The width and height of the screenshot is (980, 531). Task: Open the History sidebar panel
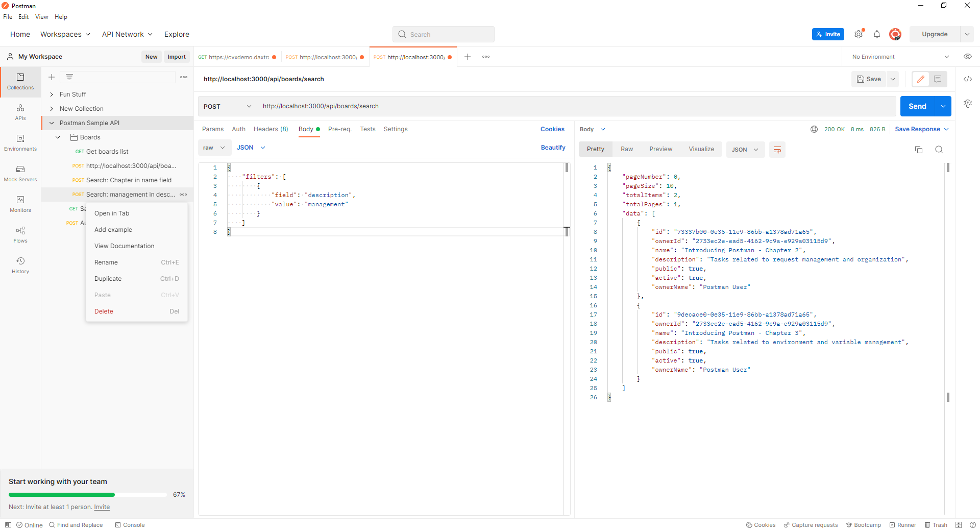(20, 265)
